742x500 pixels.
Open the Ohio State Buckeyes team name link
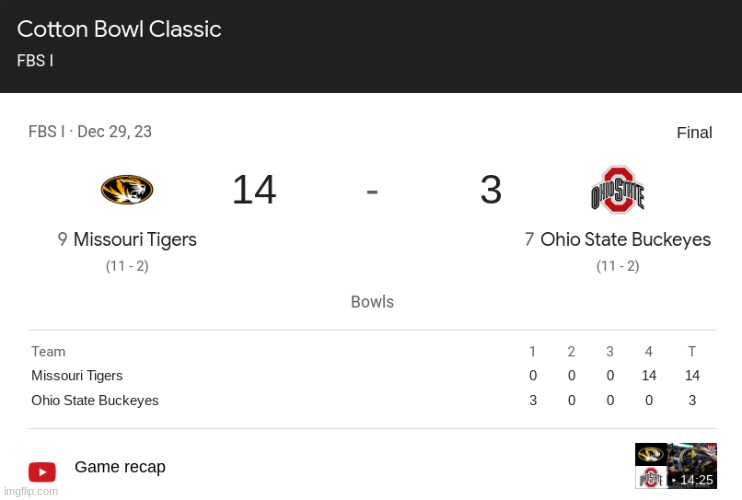(625, 240)
